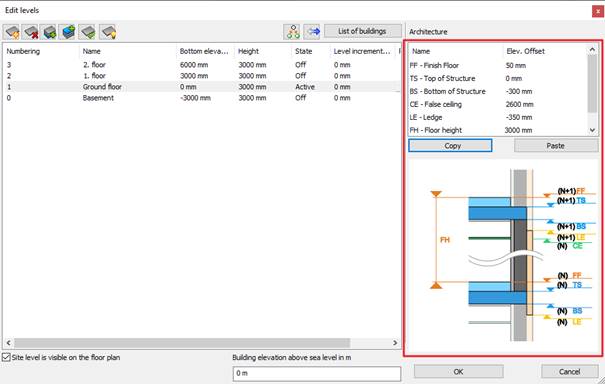Select 'CE - False ceiling' row
The image size is (605, 384).
pyautogui.click(x=498, y=104)
